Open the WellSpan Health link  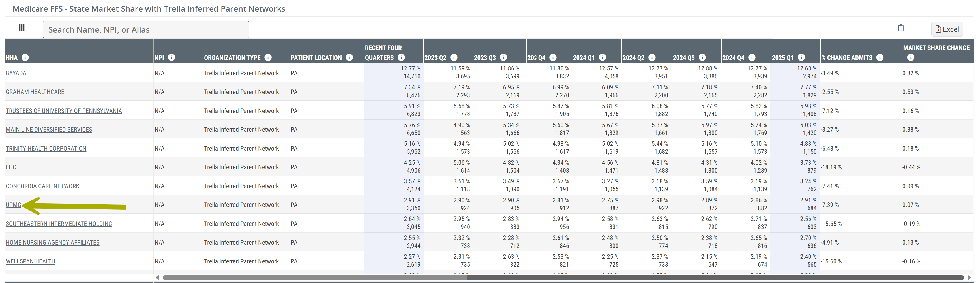click(x=31, y=261)
